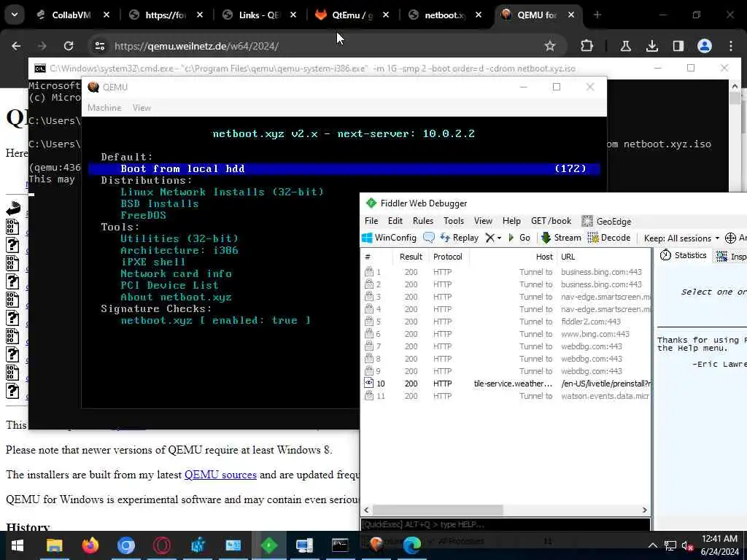The image size is (747, 560).
Task: Bookmark this page with star icon
Action: tap(550, 46)
